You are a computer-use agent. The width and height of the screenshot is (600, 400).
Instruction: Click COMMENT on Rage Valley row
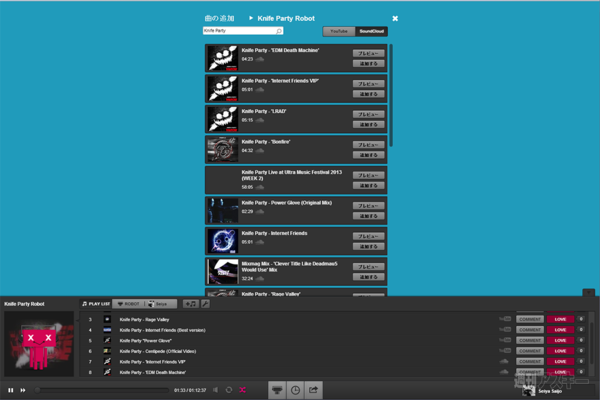point(530,319)
